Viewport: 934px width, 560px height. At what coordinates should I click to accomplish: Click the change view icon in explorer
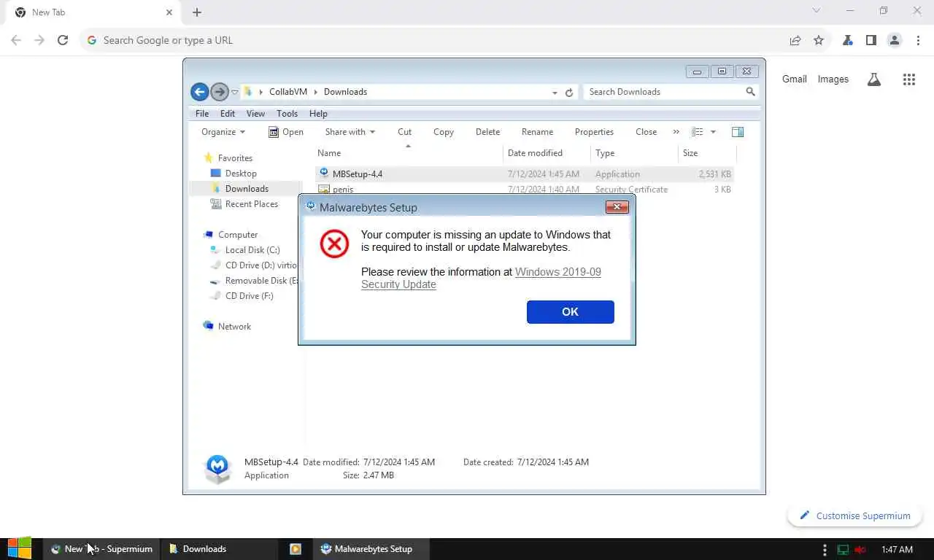[698, 132]
